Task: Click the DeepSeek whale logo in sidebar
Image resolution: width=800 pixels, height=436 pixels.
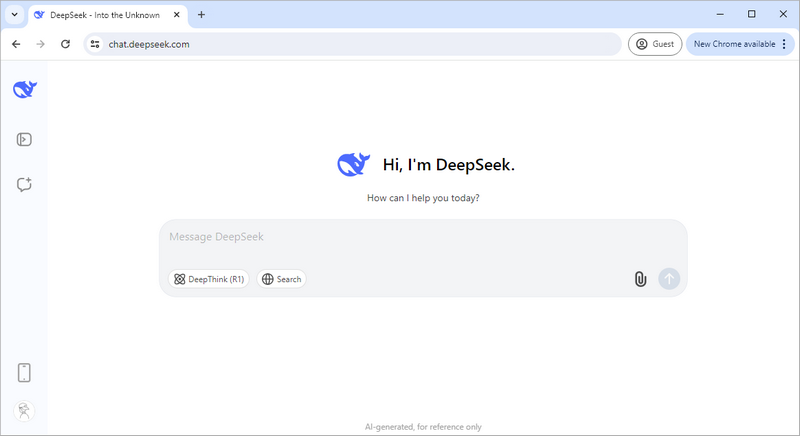Action: [x=24, y=89]
